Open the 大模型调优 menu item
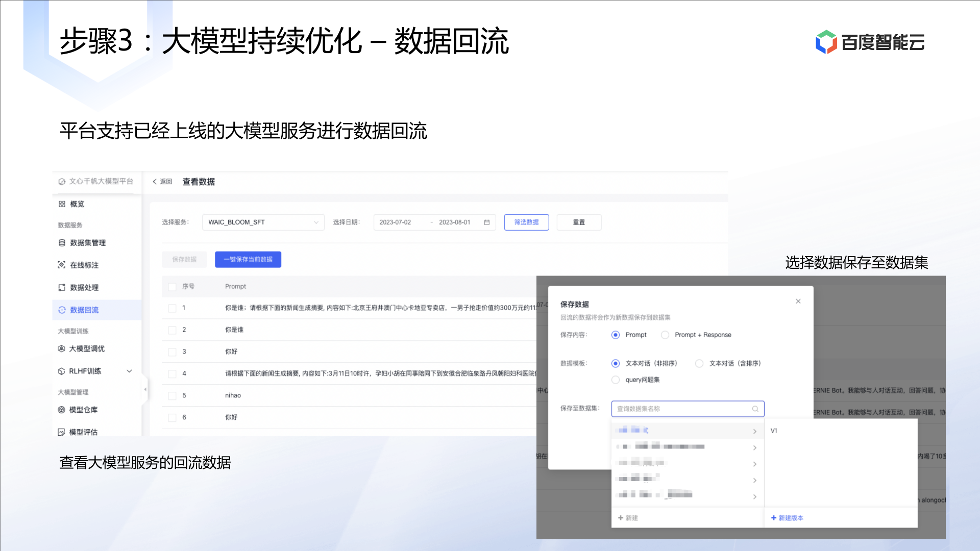This screenshot has width=980, height=551. click(x=97, y=348)
